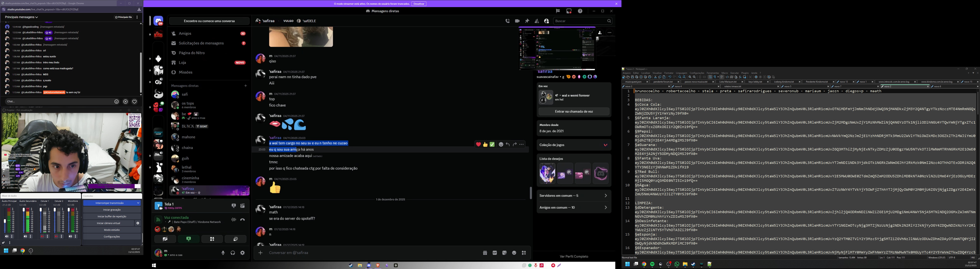This screenshot has width=980, height=269.
Task: Disconnect from voice channel hang-up icon
Action: point(242,220)
